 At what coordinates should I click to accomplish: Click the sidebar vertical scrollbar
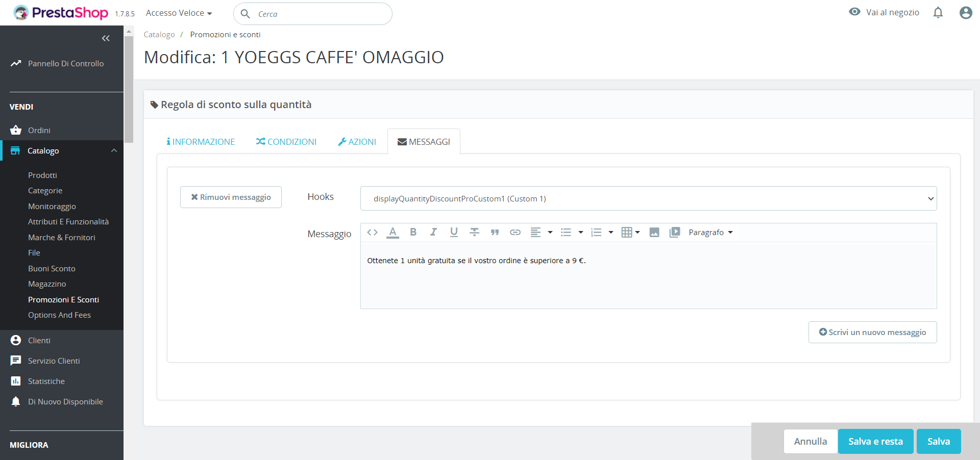(x=129, y=89)
